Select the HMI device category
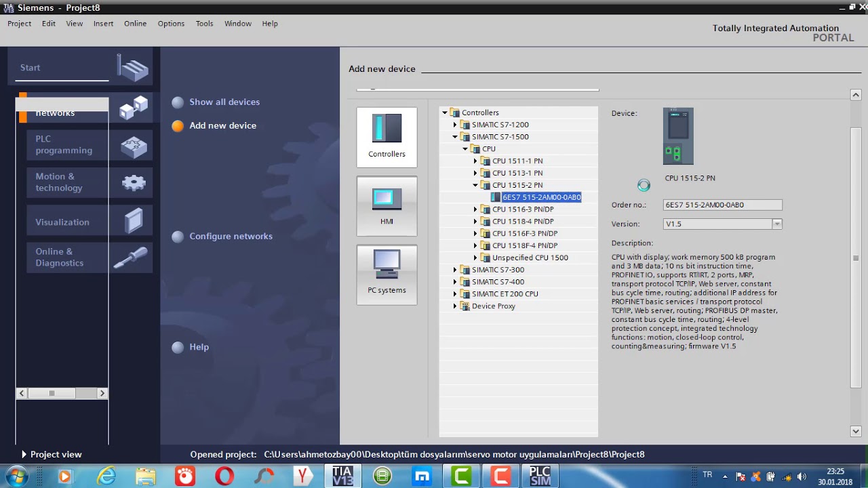868x488 pixels. click(x=387, y=206)
